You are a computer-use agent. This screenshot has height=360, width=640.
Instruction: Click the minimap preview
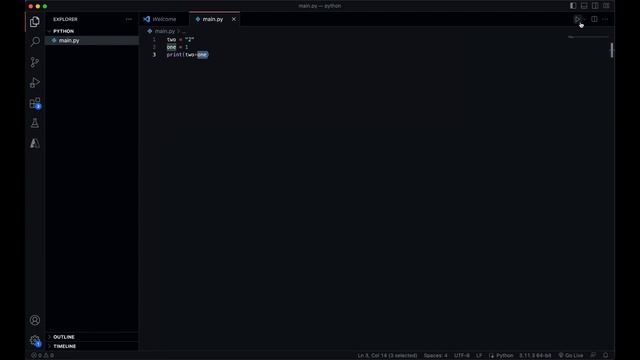click(x=588, y=37)
